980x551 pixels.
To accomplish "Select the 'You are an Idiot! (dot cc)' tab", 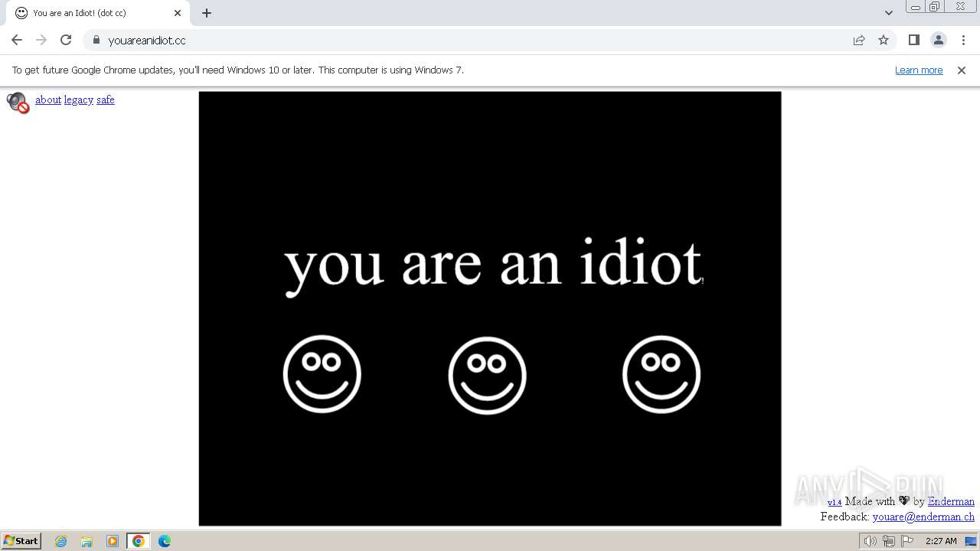I will (98, 13).
